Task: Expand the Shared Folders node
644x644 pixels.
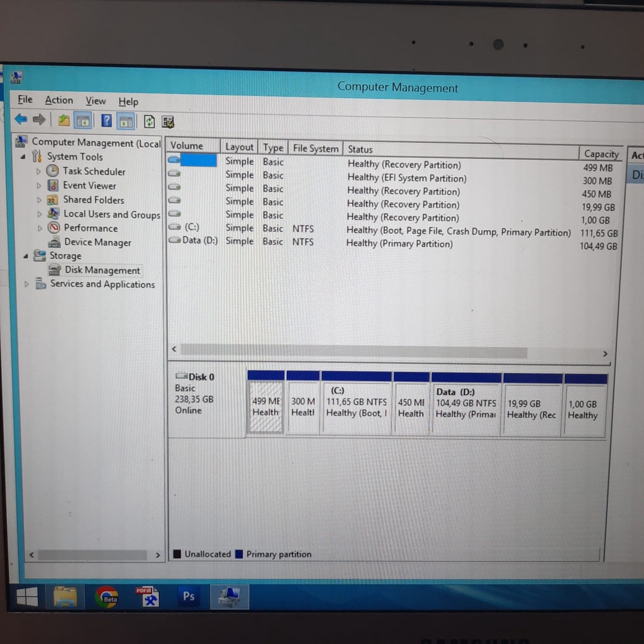Action: coord(40,200)
